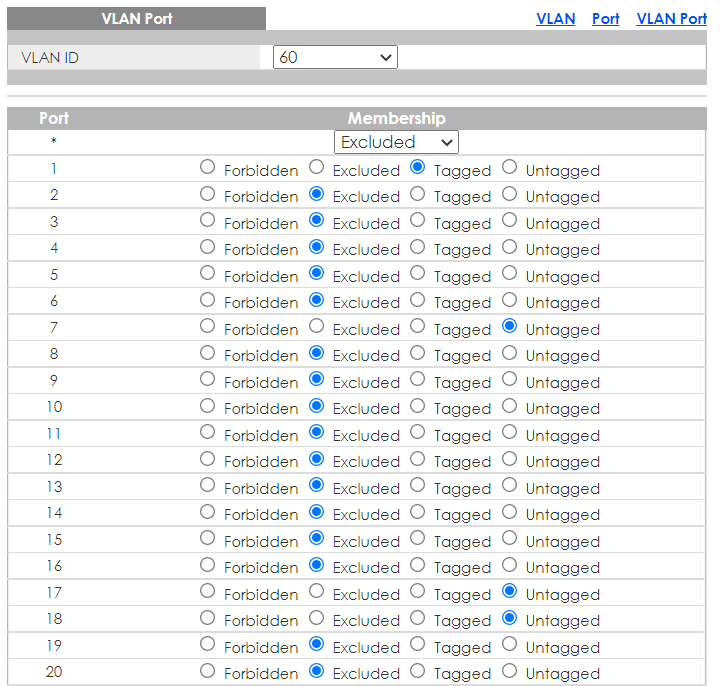Select Excluded for port 9
Screen dimensions: 720x686
(x=316, y=379)
